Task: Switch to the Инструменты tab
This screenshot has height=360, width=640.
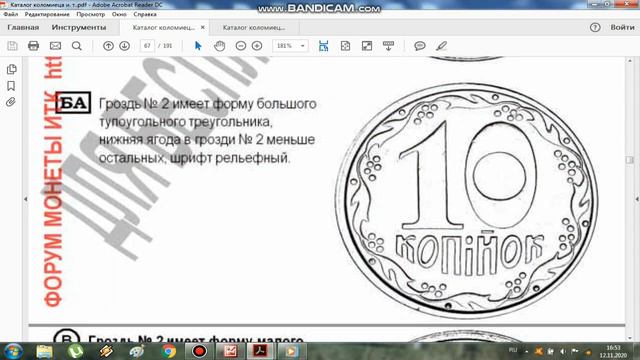Action: pyautogui.click(x=79, y=27)
